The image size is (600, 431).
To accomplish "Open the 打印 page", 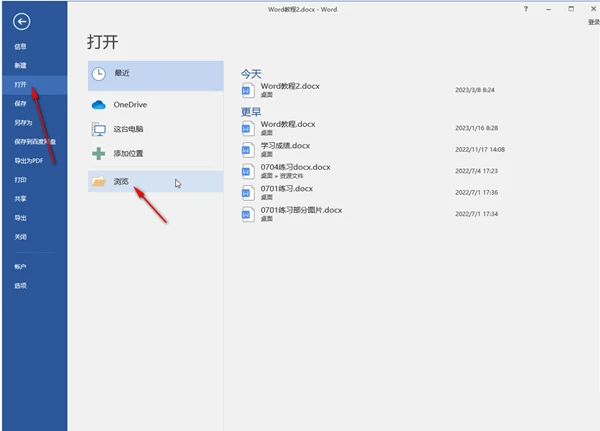I will (x=34, y=180).
